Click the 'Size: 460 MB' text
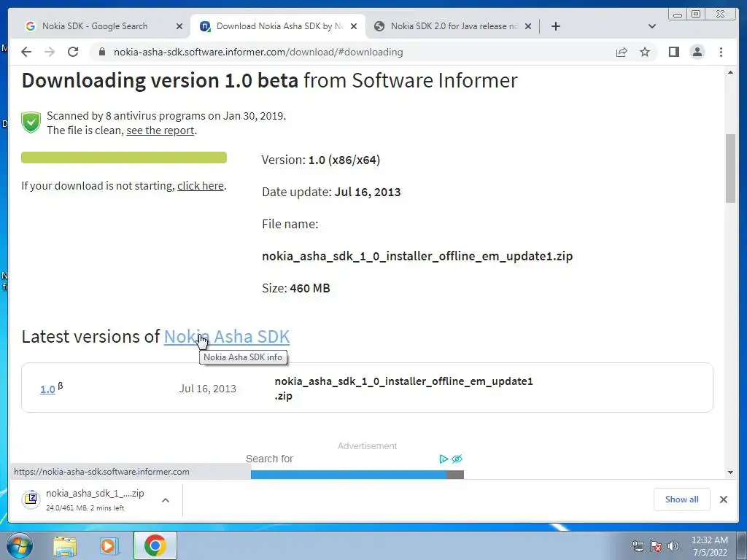Image resolution: width=747 pixels, height=560 pixels. [x=296, y=288]
